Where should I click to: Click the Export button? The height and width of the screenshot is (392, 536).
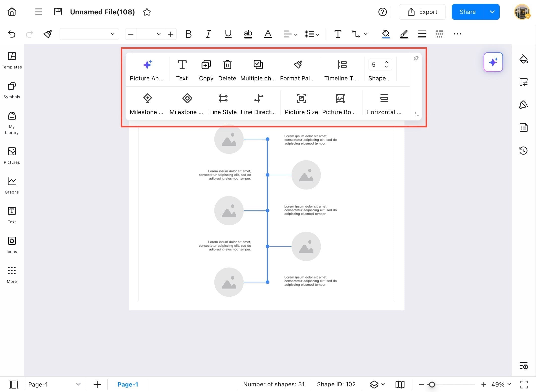pos(422,12)
